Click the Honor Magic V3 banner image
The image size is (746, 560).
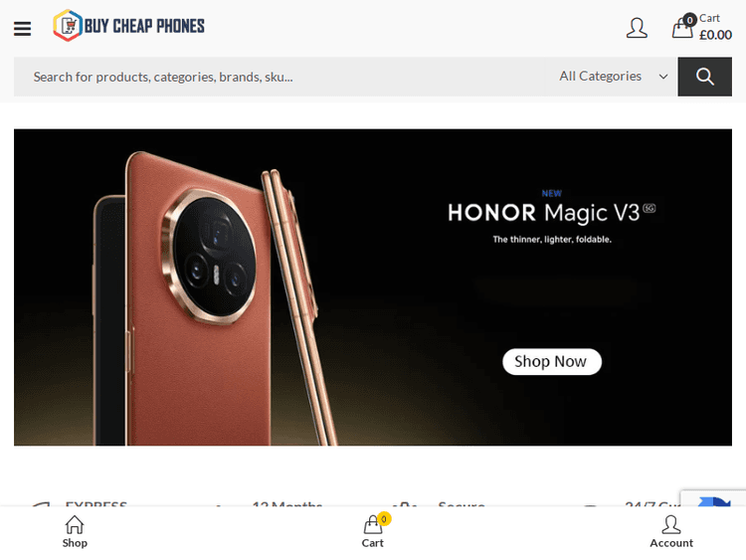[x=373, y=287]
